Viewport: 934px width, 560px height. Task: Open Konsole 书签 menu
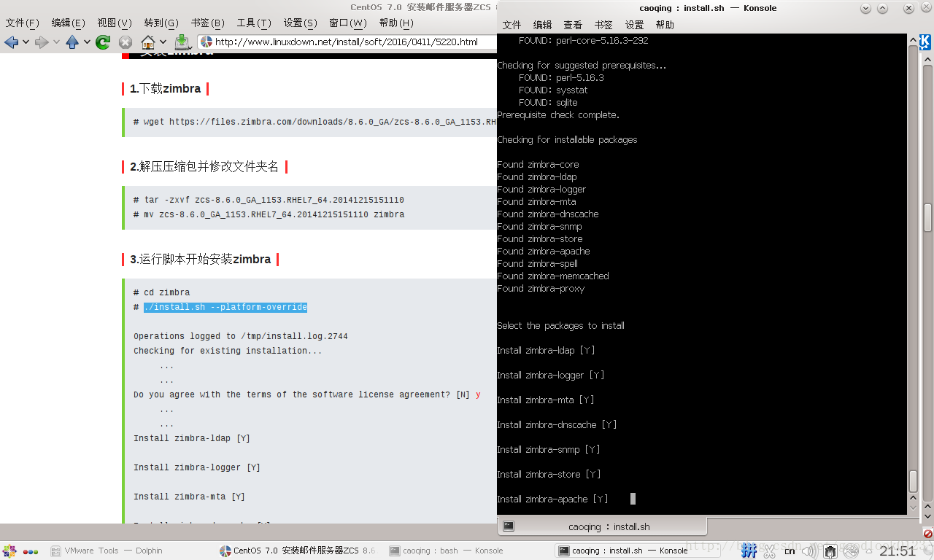[x=604, y=25]
